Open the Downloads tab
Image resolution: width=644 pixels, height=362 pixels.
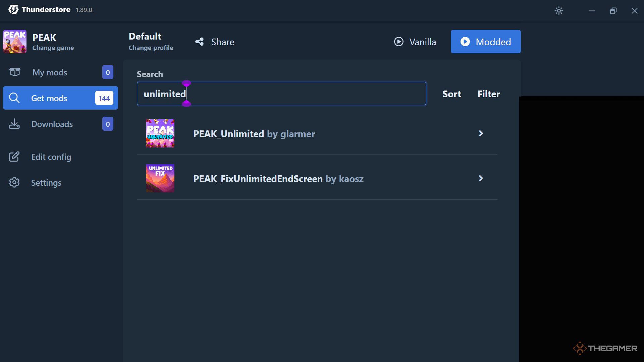coord(60,124)
